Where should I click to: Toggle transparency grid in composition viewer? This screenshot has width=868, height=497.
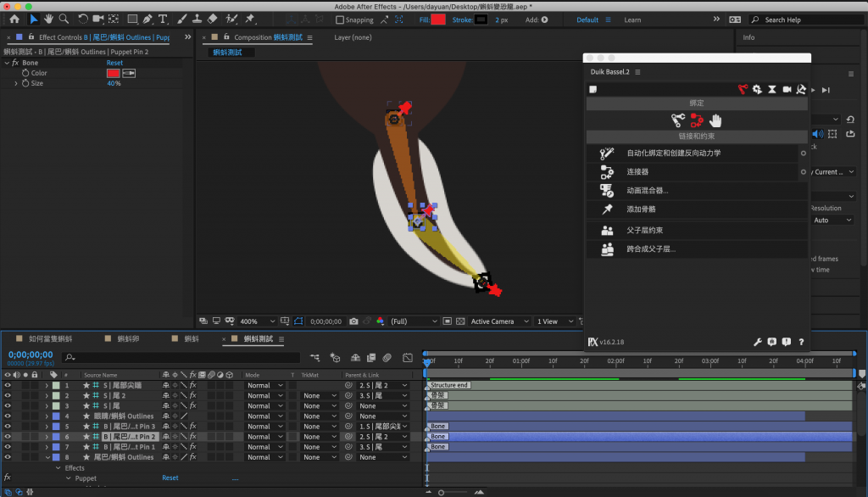click(x=460, y=321)
